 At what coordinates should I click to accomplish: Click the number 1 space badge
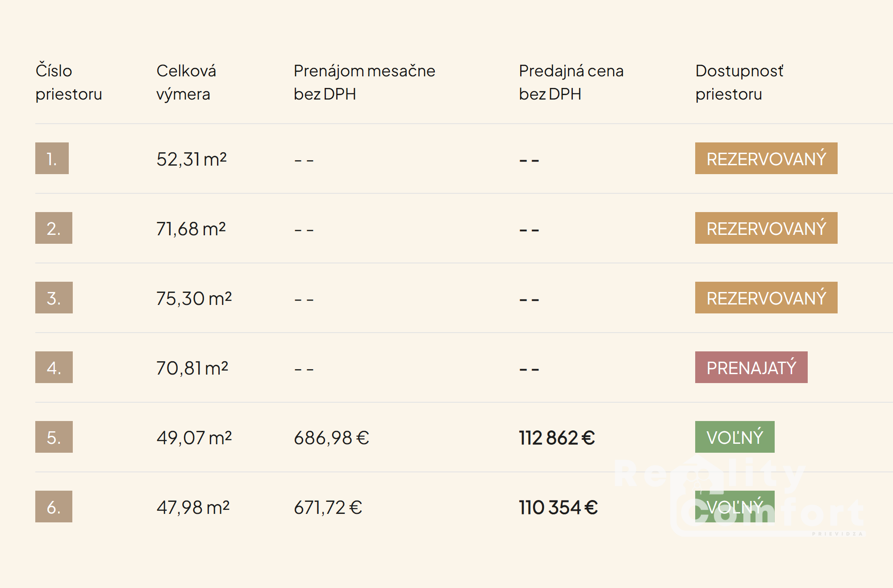click(x=52, y=158)
